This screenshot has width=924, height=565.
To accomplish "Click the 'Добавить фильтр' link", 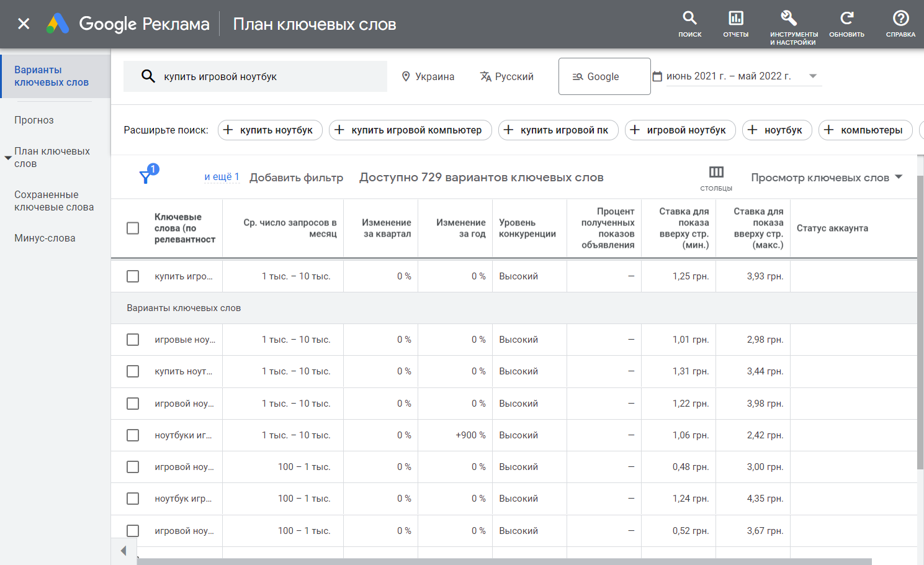I will 296,178.
